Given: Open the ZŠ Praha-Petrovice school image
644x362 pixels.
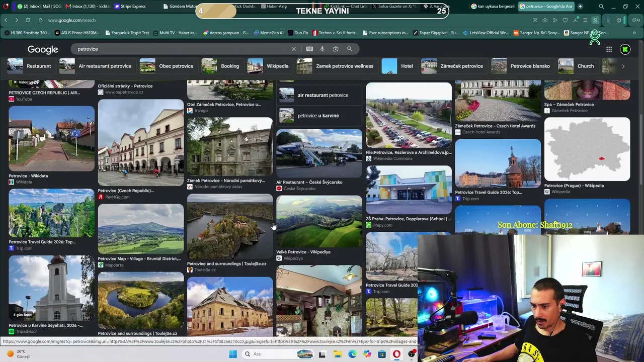Looking at the screenshot, I should coord(409,190).
